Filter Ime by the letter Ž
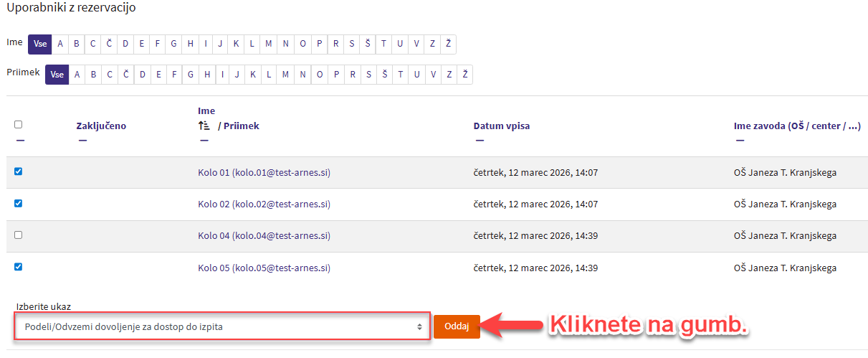This screenshot has height=358, width=868. pos(448,44)
